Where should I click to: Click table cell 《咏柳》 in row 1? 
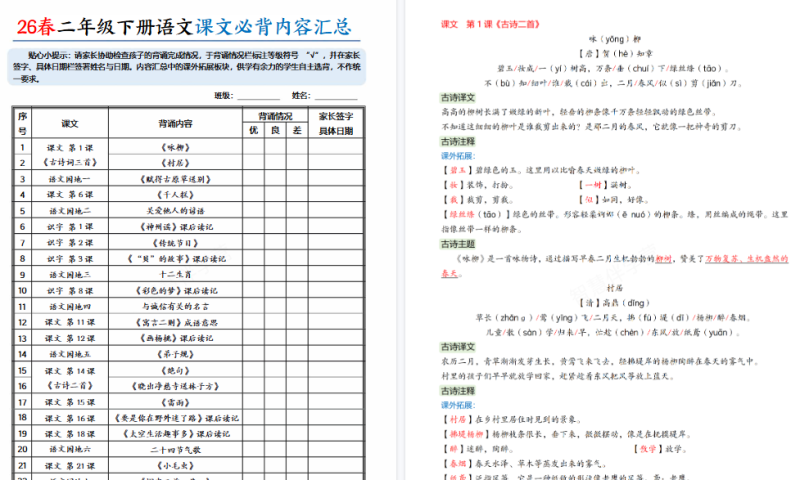click(175, 147)
